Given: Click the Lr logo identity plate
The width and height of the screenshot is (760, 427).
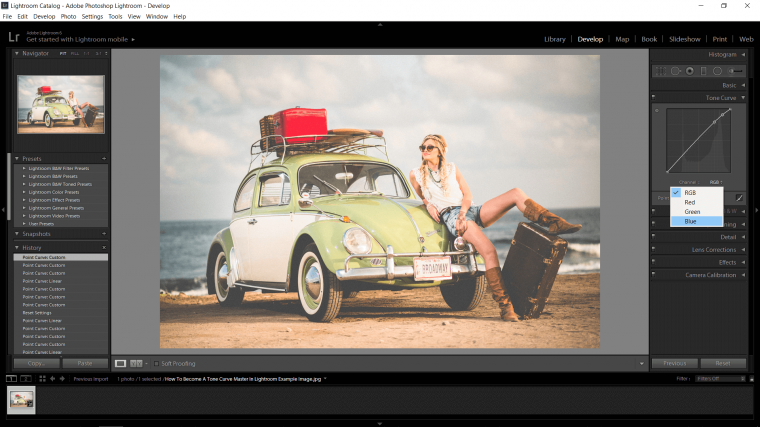Looking at the screenshot, I should pyautogui.click(x=14, y=37).
